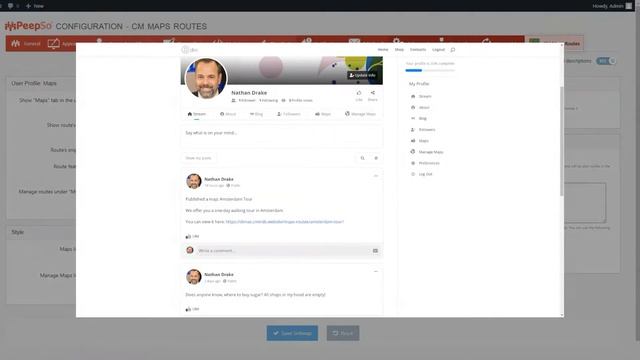Click the Manage Maps globe icon in the sidebar
This screenshot has height=360, width=640.
point(413,151)
